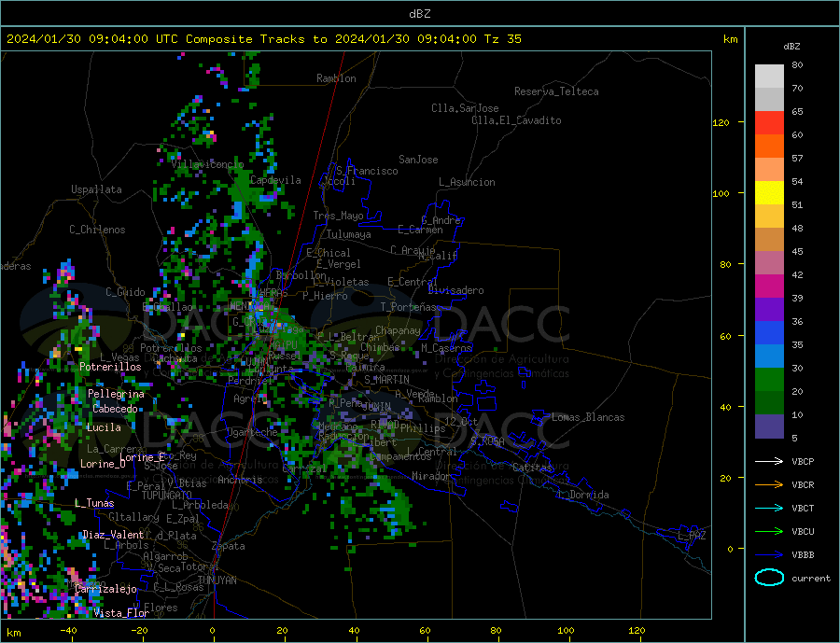Select the brown 45-48 dBZ color band
The height and width of the screenshot is (643, 840).
(x=769, y=240)
